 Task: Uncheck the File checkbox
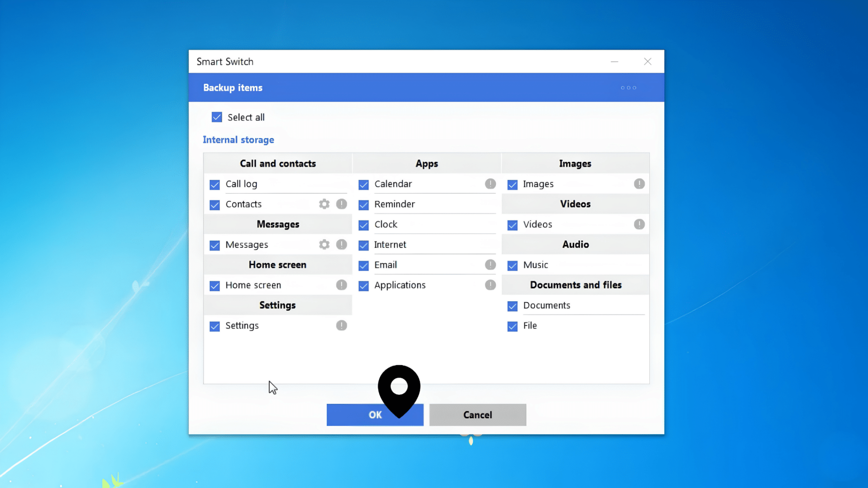[512, 326]
